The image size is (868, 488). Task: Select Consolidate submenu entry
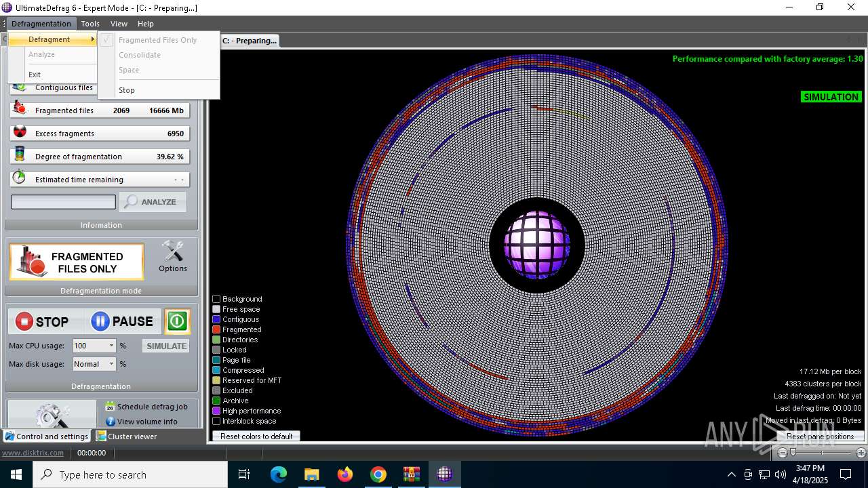159,55
